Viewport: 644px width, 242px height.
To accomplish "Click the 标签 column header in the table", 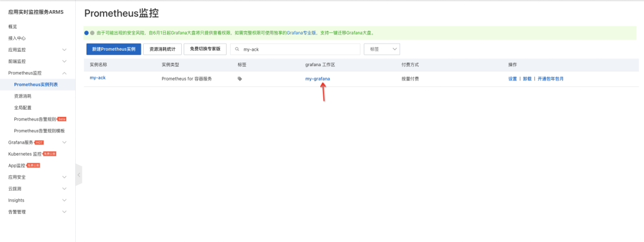I will [x=242, y=65].
